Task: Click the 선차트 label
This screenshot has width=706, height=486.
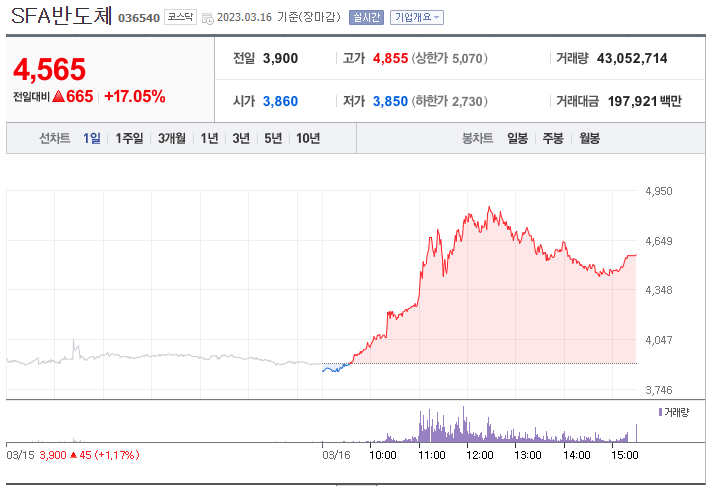Action: coord(55,138)
